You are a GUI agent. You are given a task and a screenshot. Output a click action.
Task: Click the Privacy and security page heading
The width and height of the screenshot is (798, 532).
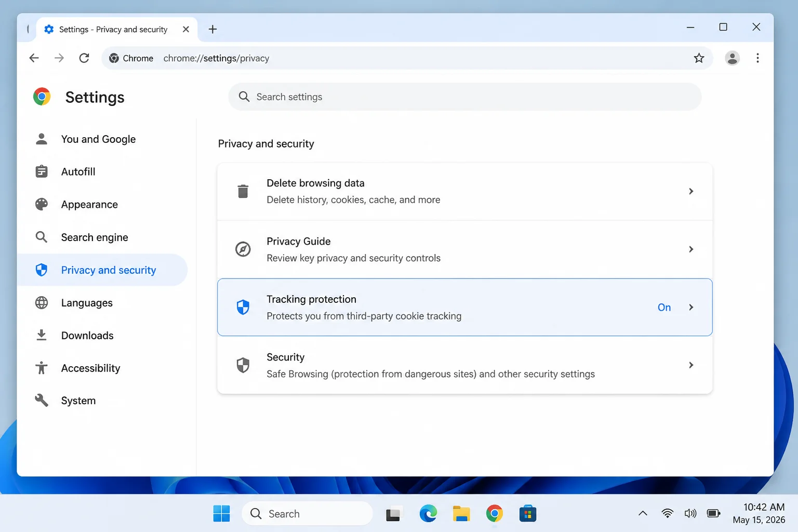pos(266,144)
